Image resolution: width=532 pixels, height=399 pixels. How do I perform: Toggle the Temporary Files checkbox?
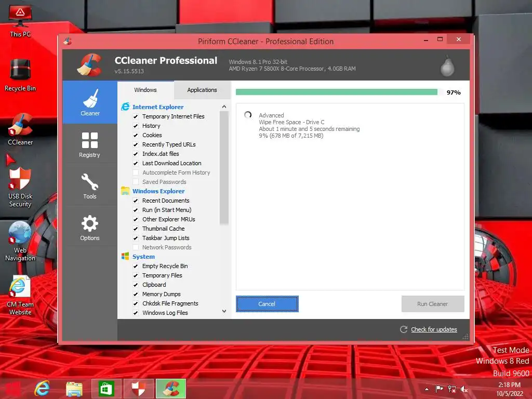click(x=136, y=275)
